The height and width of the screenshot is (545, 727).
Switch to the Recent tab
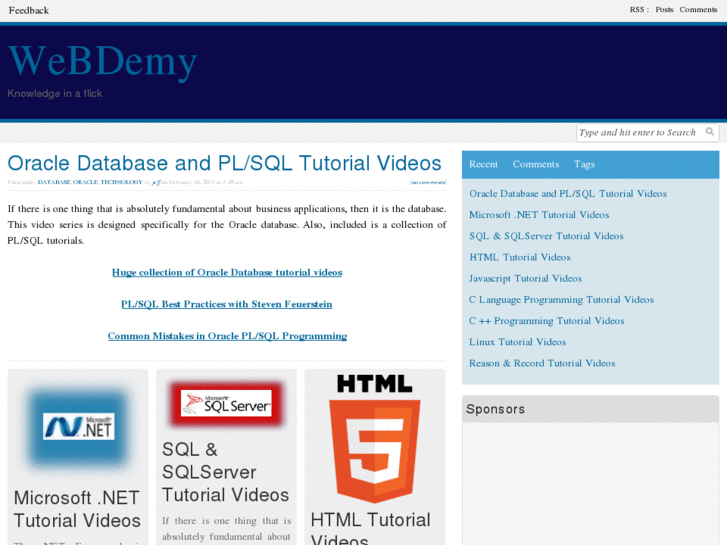click(x=483, y=164)
